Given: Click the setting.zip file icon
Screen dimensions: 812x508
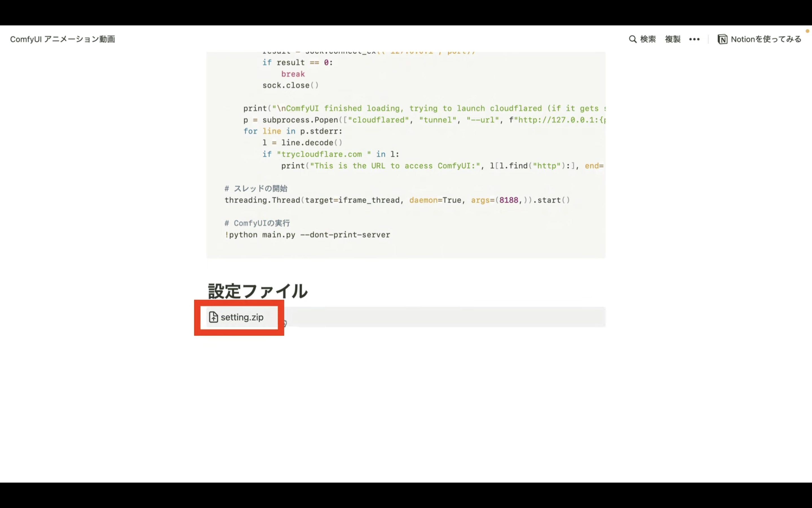Looking at the screenshot, I should coord(213,317).
